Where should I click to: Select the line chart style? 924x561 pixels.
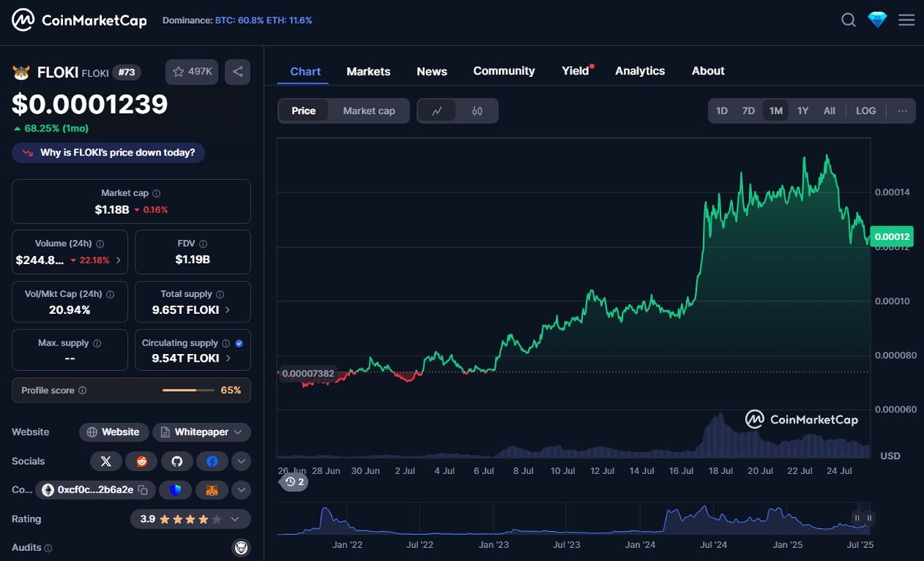[x=437, y=111]
